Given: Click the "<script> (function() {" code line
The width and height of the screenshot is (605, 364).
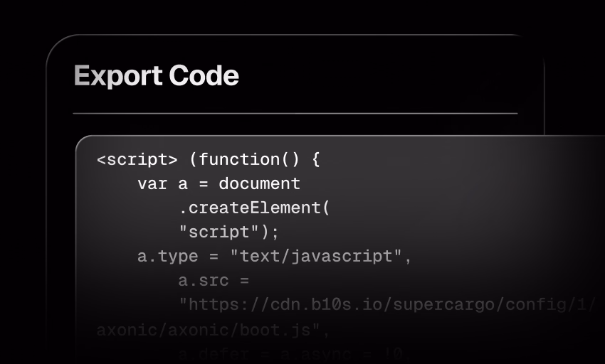Looking at the screenshot, I should coord(209,160).
